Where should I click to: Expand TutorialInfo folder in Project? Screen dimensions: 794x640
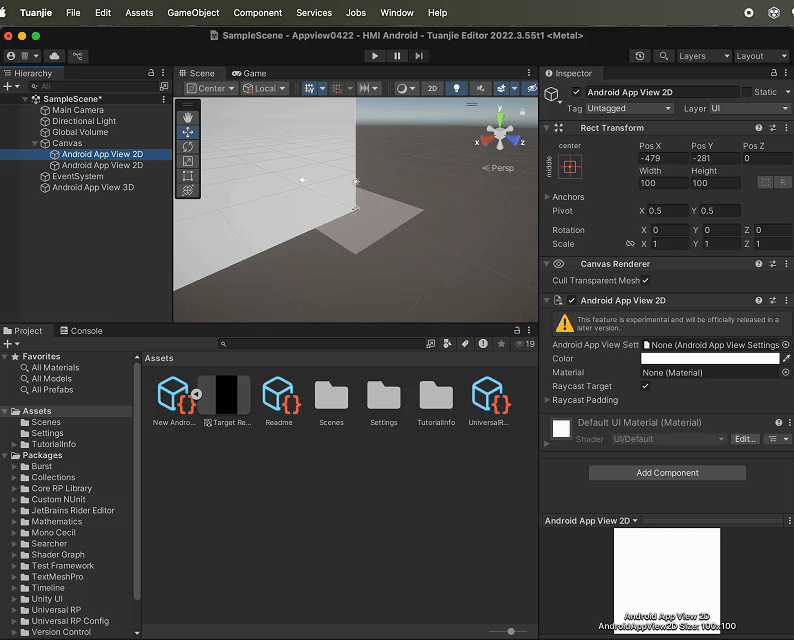(x=14, y=444)
